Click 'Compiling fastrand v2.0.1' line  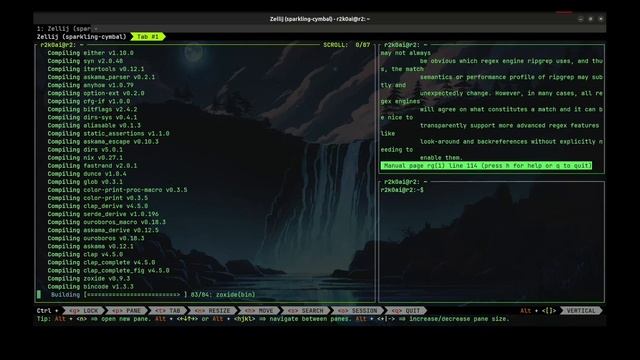(x=92, y=166)
